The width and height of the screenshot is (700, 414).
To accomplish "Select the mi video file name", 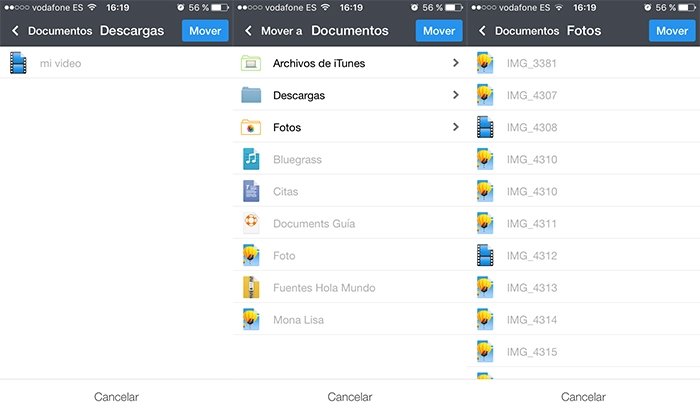I will coord(60,63).
